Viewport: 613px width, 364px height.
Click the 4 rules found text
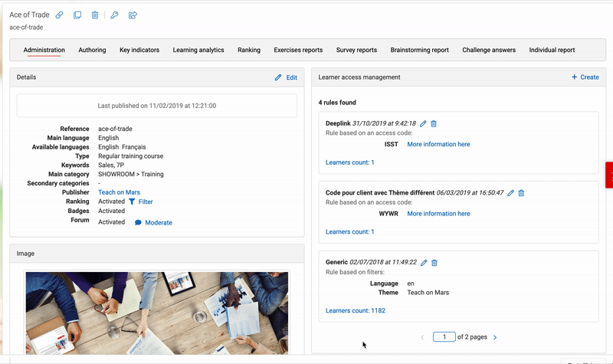coord(337,103)
